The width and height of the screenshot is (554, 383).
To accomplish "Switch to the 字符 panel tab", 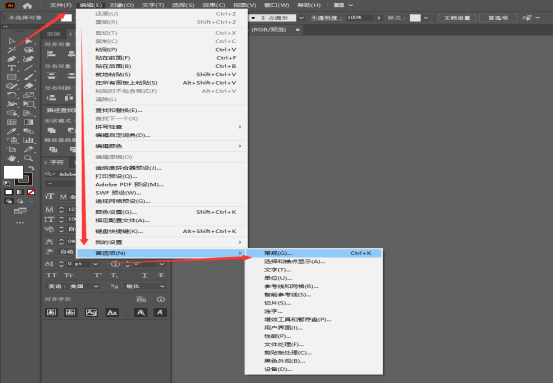I will point(57,162).
